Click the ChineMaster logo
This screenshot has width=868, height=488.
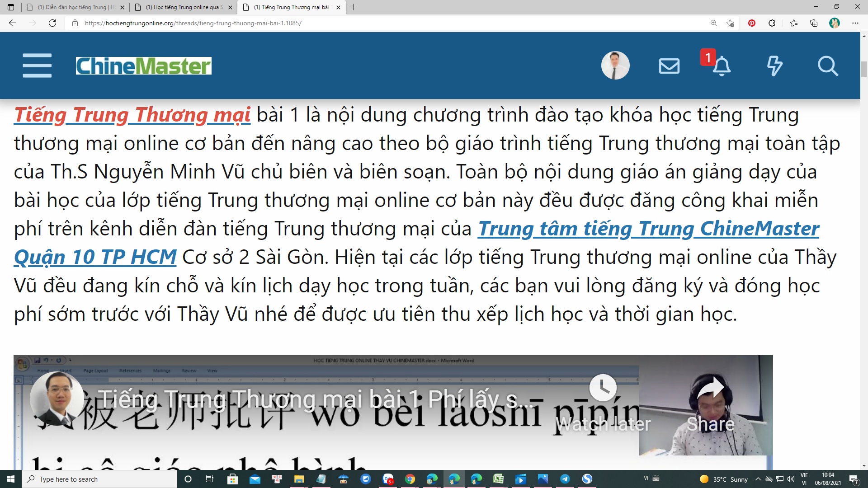(143, 66)
